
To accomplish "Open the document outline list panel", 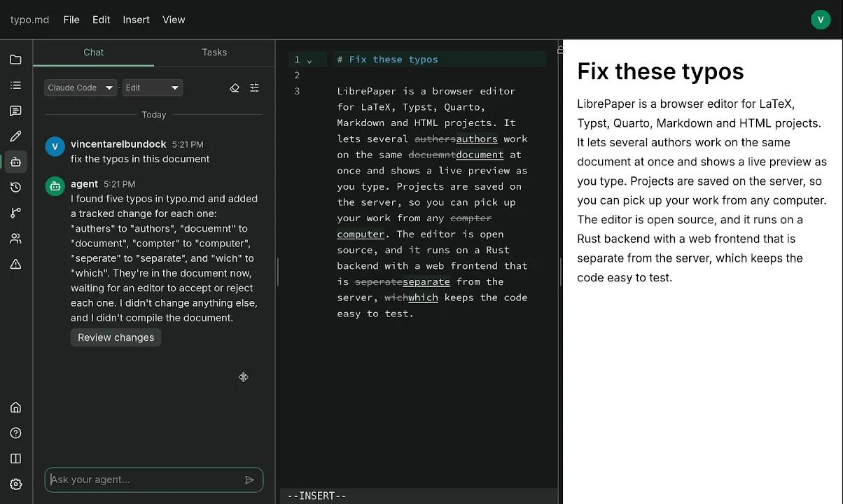I will coord(15,85).
